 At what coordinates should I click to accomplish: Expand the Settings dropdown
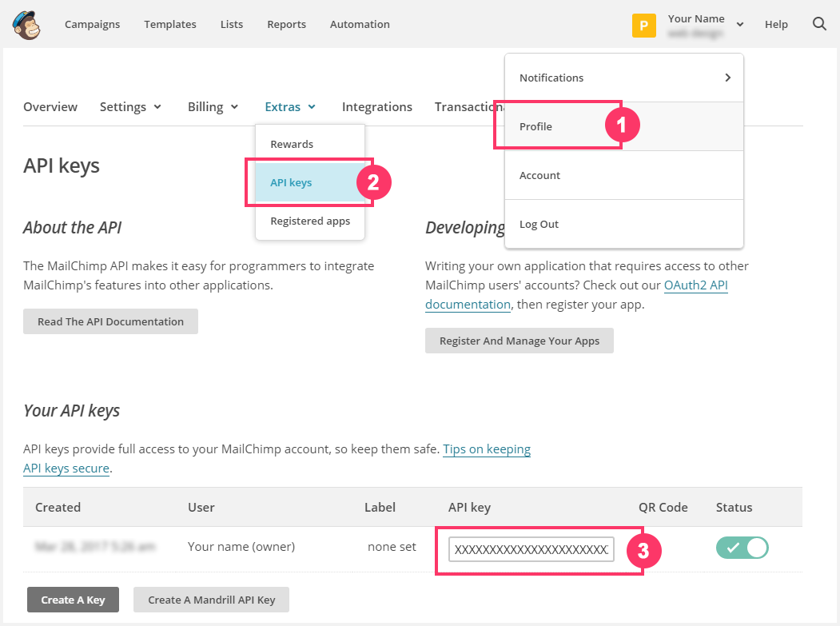point(130,106)
